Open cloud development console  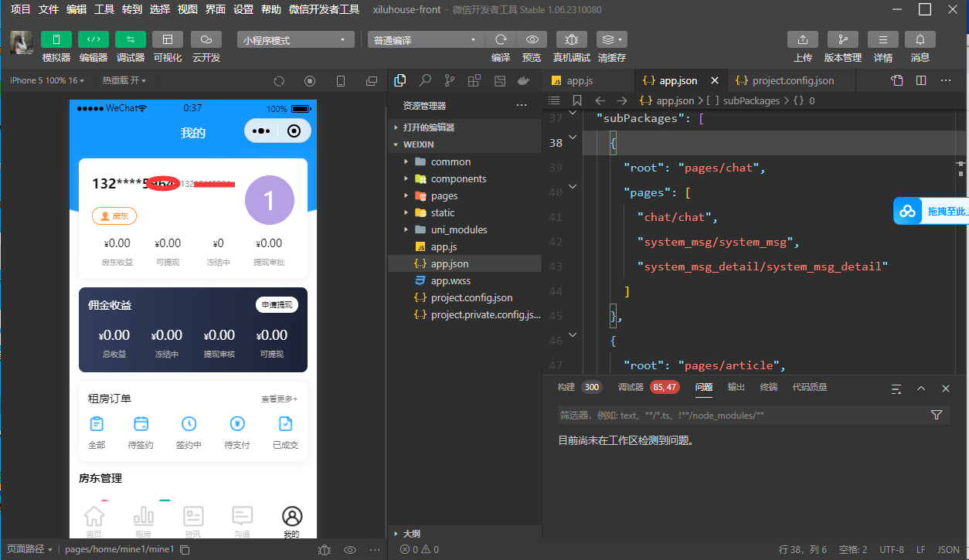tap(206, 39)
